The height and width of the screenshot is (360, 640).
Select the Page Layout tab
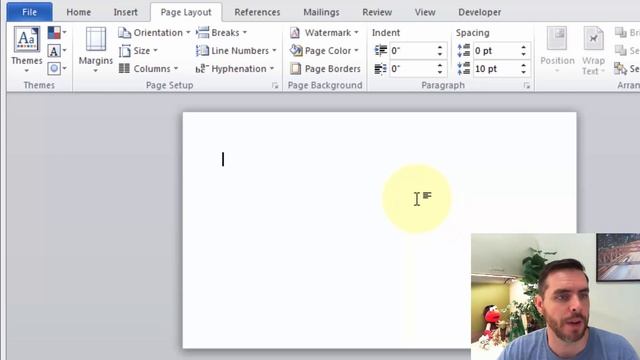click(186, 12)
